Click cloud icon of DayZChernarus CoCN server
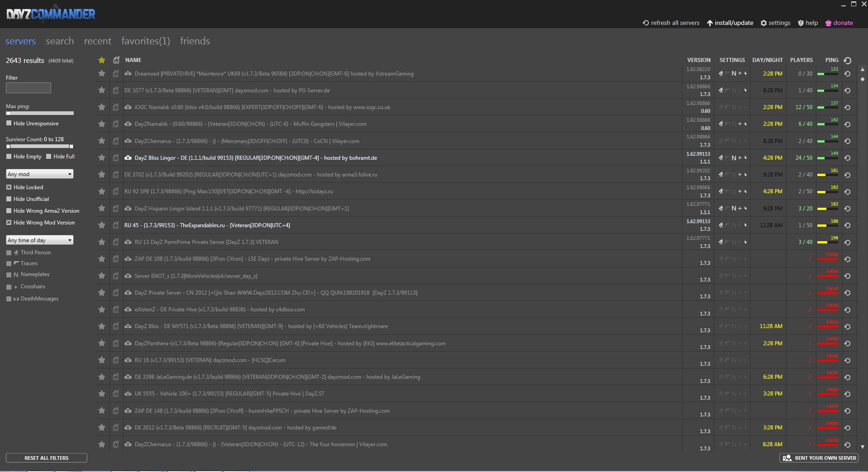The width and height of the screenshot is (868, 472). [x=128, y=141]
